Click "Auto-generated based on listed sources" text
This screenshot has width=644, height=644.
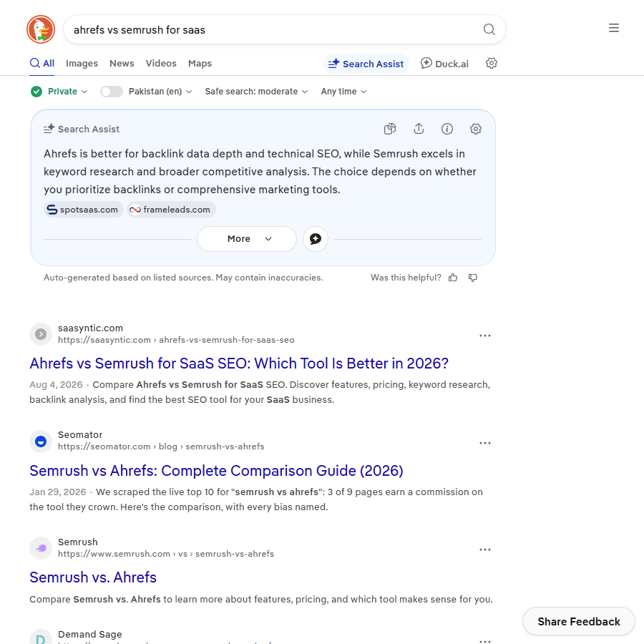coord(129,278)
